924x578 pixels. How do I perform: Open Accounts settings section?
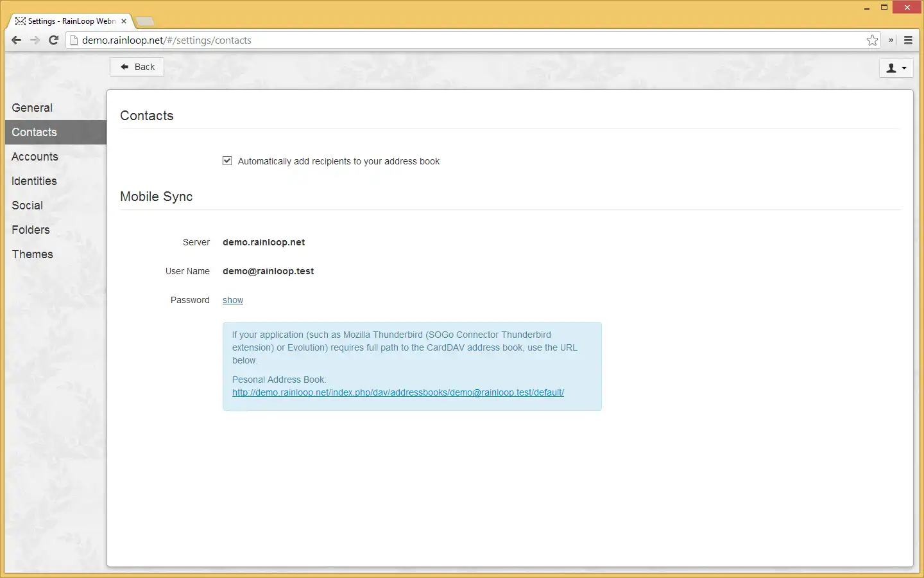(55, 157)
